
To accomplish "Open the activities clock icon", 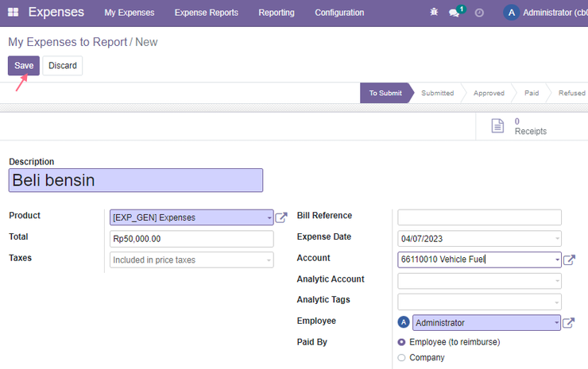I will (479, 13).
